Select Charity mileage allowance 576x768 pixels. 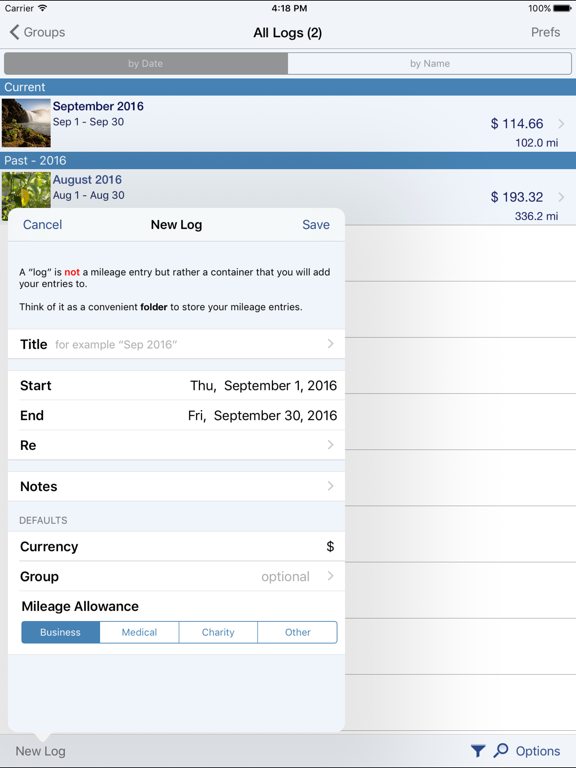coord(218,632)
